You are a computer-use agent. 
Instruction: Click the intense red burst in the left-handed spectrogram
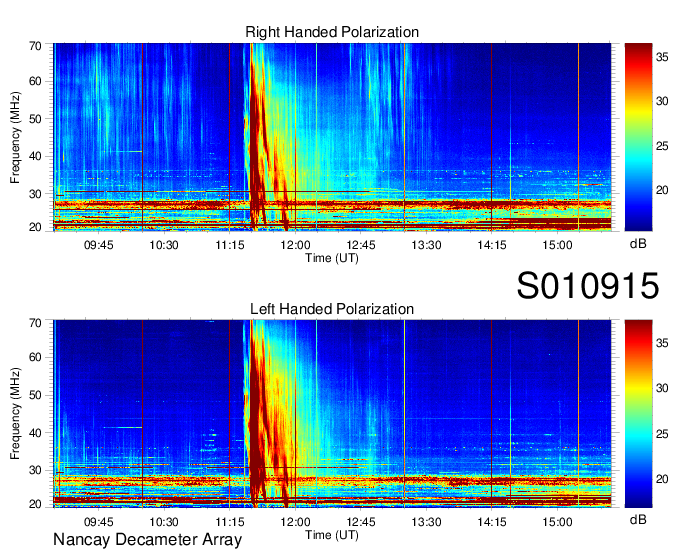[x=260, y=416]
